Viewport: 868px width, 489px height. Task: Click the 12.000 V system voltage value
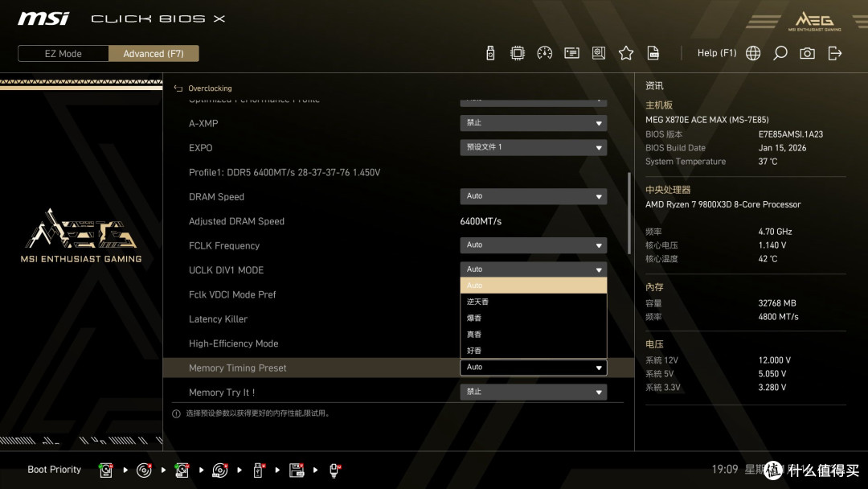point(775,360)
